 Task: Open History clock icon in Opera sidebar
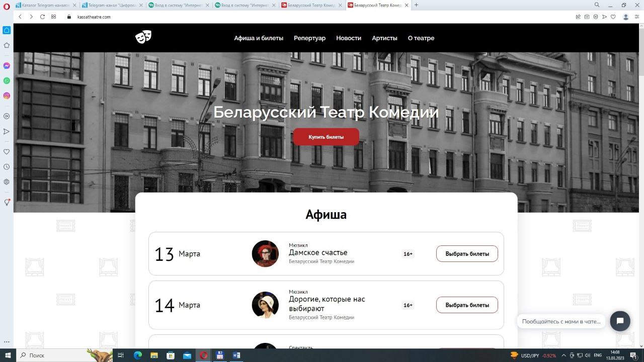pyautogui.click(x=7, y=166)
